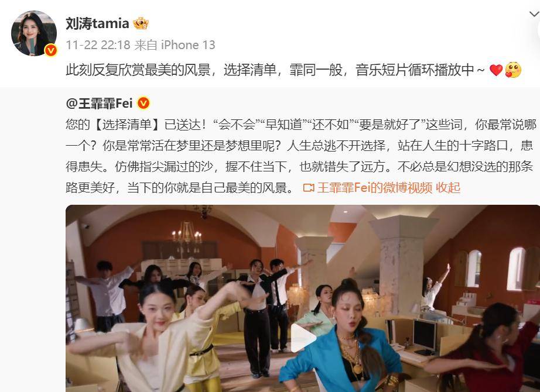Click the orange verified badge on avatar
The width and height of the screenshot is (540, 392).
[50, 50]
